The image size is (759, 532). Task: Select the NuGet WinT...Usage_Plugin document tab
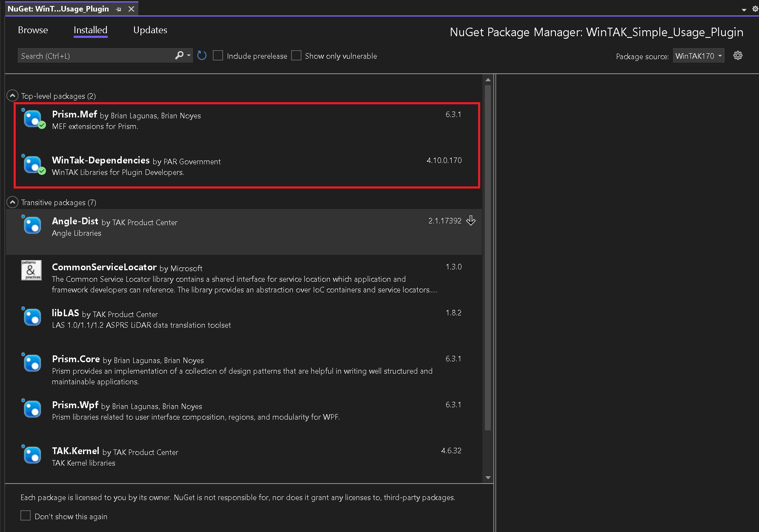[x=58, y=9]
